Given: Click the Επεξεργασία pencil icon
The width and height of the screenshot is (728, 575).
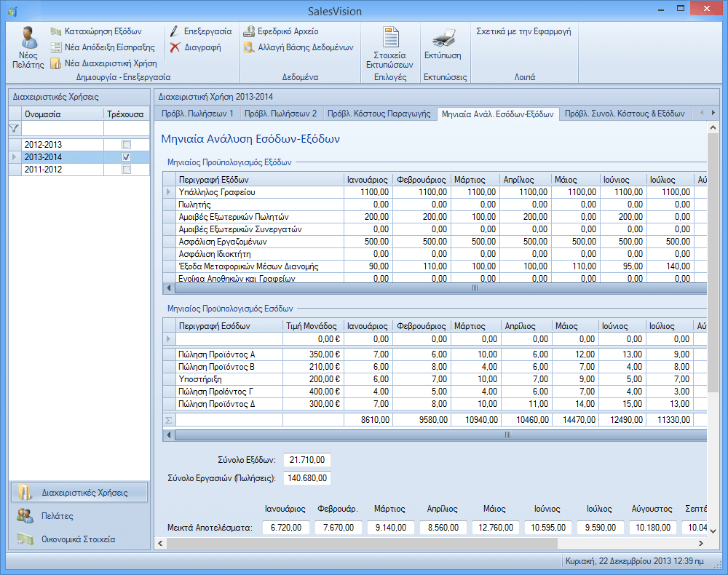Looking at the screenshot, I should 175,32.
